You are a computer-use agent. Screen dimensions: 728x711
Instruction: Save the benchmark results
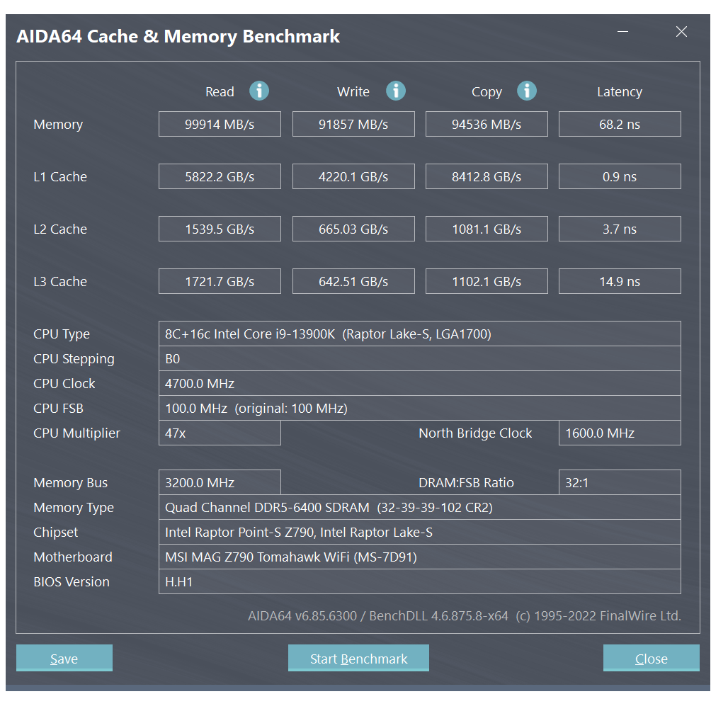pyautogui.click(x=64, y=658)
